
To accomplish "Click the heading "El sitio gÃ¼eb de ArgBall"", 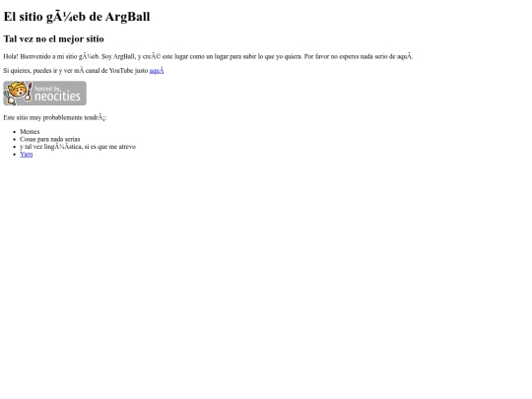I will click(x=77, y=17).
